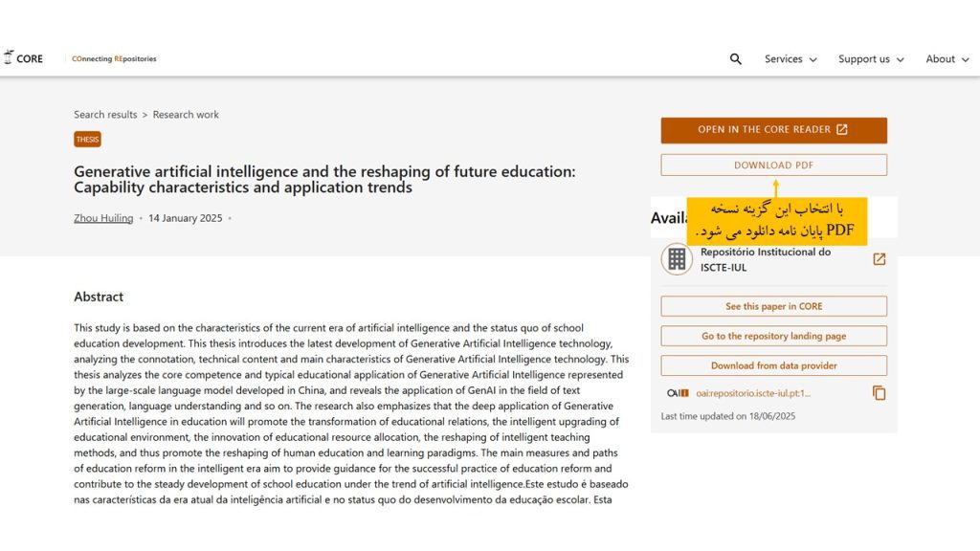Click the Download PDF button
The height and width of the screenshot is (551, 980).
(773, 165)
